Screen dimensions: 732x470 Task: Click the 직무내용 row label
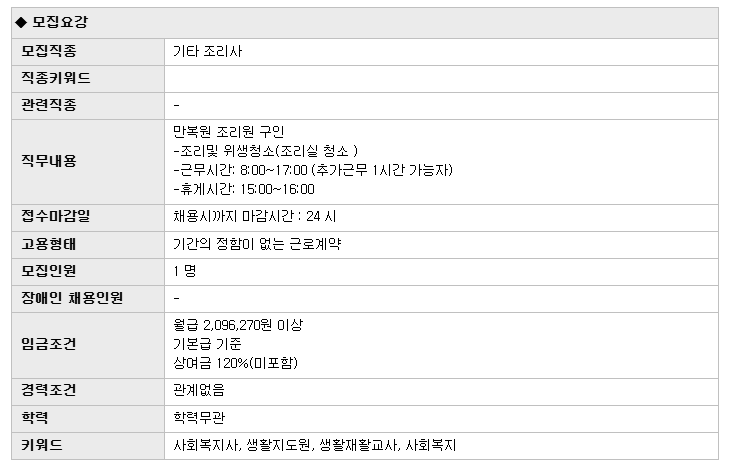tap(49, 161)
